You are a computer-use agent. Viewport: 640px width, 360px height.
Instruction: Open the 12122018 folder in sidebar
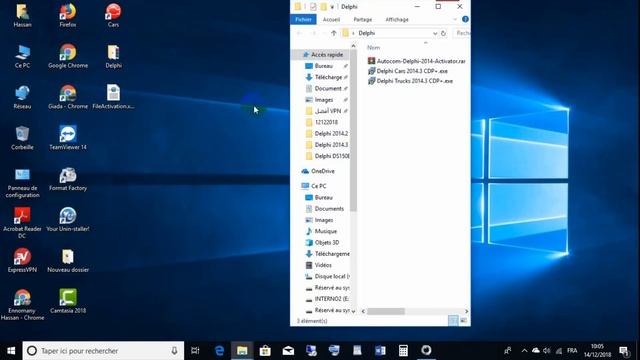(x=326, y=122)
